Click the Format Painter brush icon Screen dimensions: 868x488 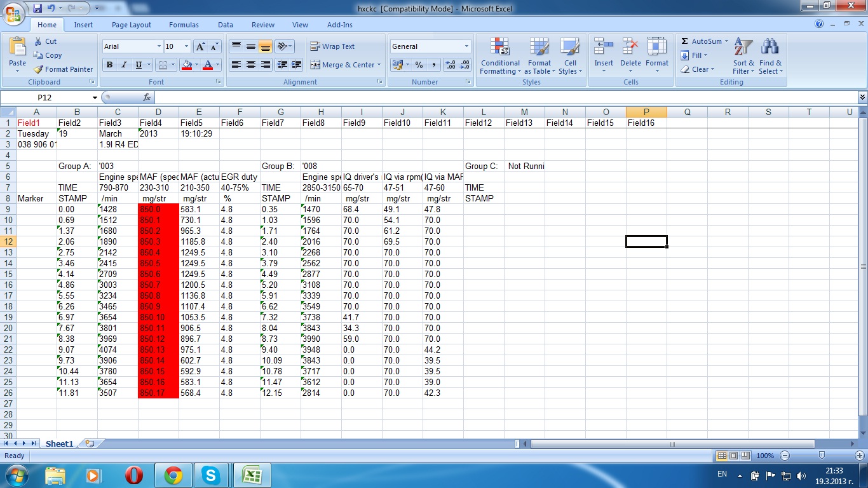point(39,69)
